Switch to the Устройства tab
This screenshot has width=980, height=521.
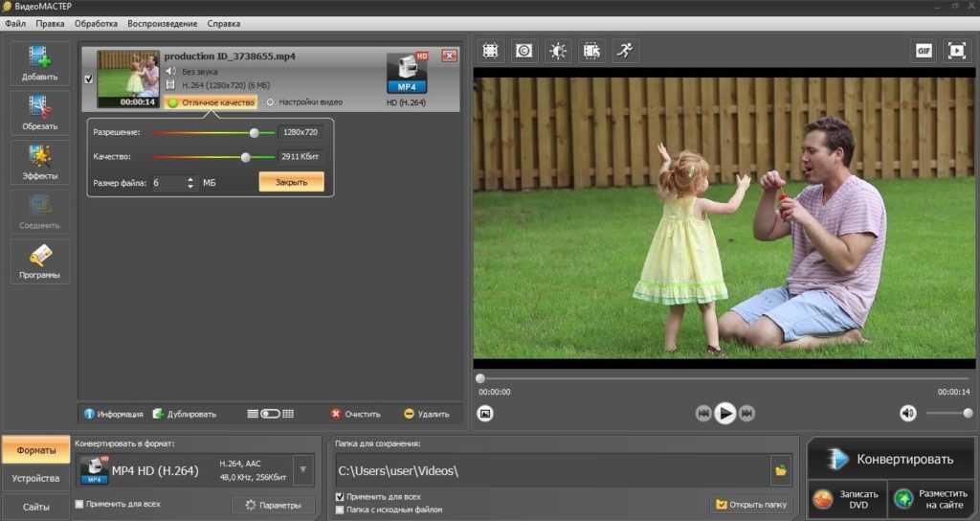pyautogui.click(x=35, y=478)
